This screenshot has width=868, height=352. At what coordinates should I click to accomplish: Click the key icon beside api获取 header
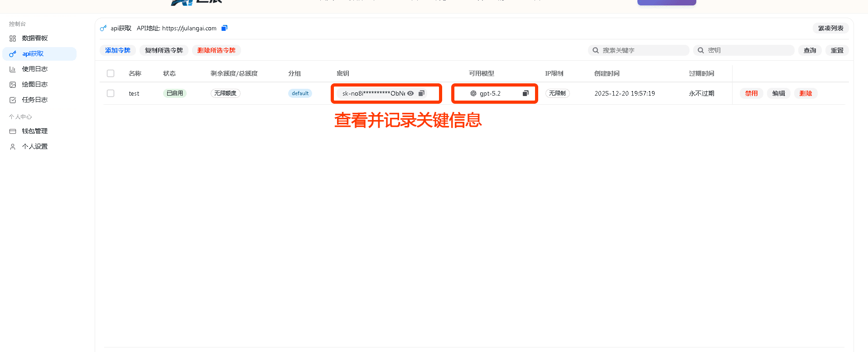103,28
